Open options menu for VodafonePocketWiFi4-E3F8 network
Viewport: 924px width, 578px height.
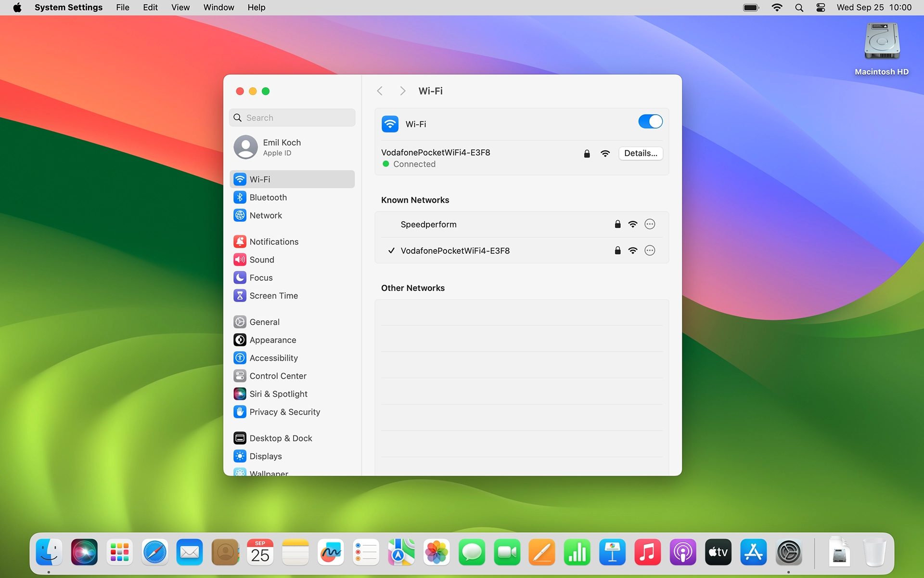pos(650,250)
